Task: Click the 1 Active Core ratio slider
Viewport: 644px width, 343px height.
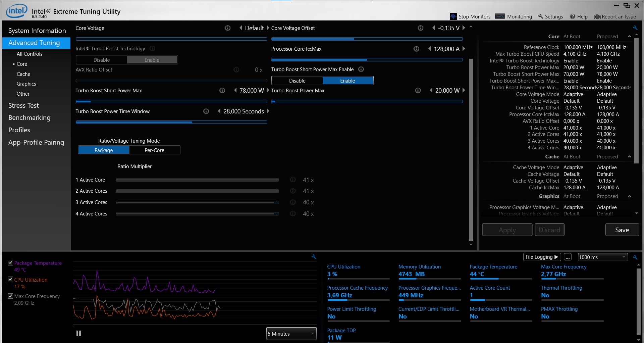Action: [197, 180]
